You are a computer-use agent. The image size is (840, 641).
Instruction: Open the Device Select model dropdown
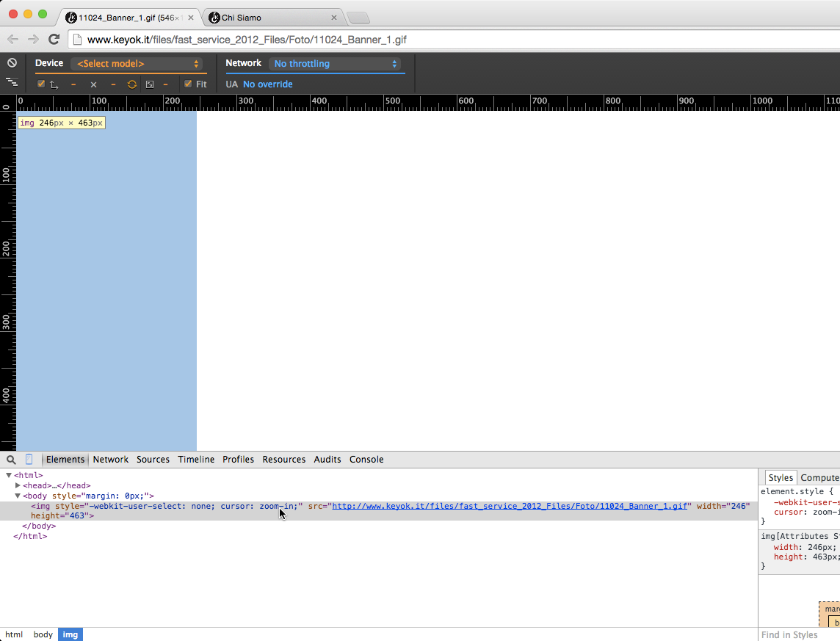point(137,64)
